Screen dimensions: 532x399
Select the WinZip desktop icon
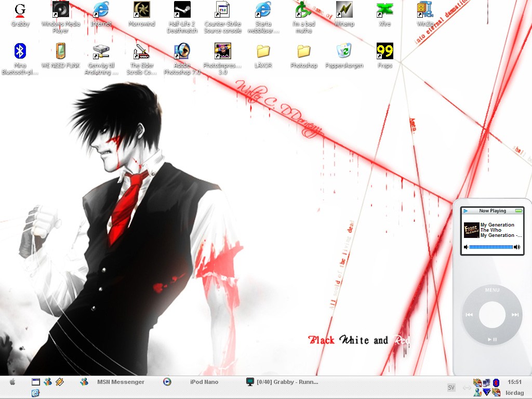point(425,10)
